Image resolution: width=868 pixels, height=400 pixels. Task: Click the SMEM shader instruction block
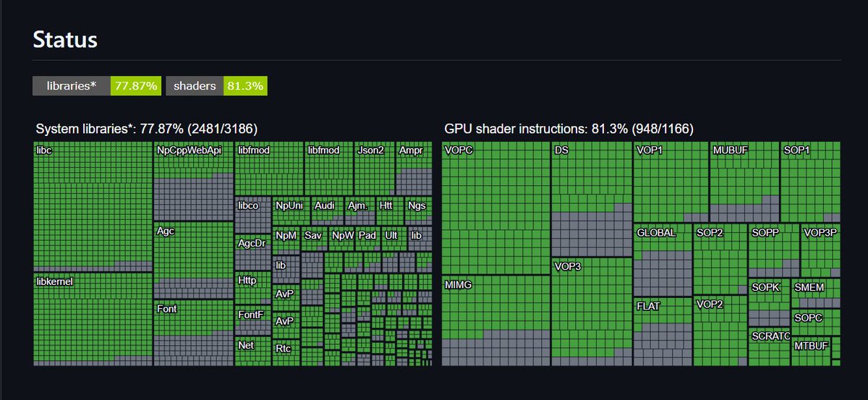coord(816,293)
